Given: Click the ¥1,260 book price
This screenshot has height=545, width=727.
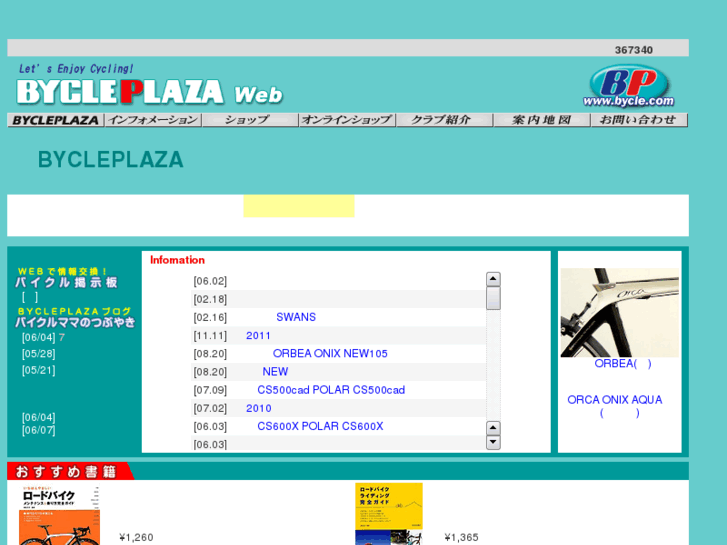Looking at the screenshot, I should click(136, 538).
